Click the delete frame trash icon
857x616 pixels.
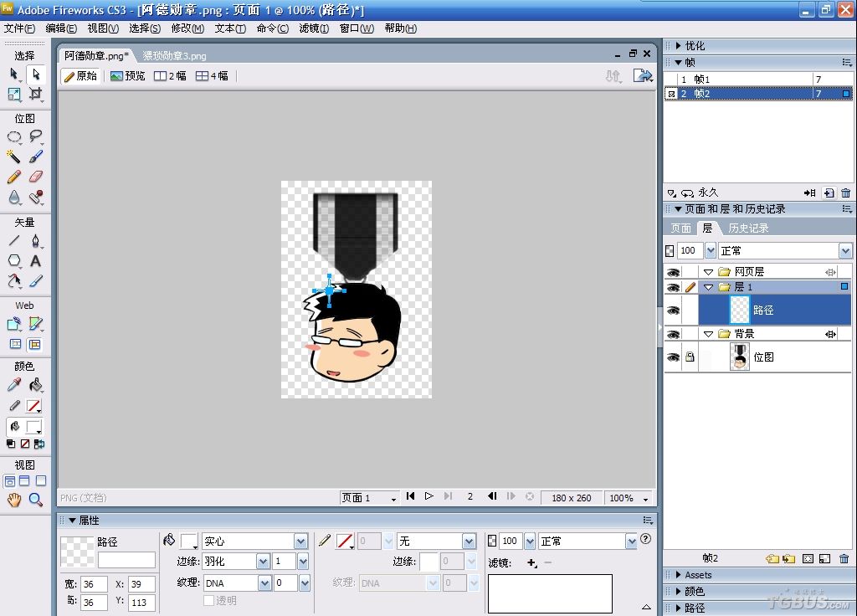tap(845, 193)
